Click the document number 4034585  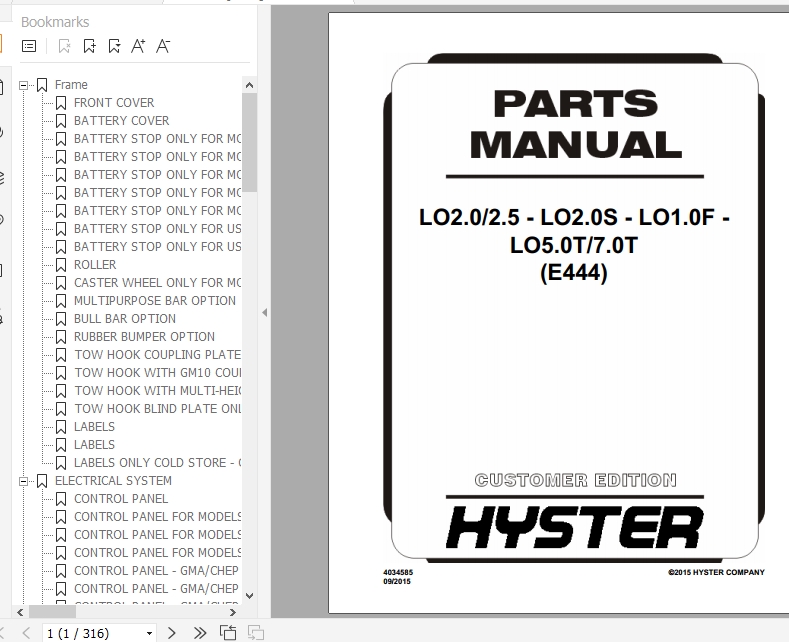coord(398,573)
